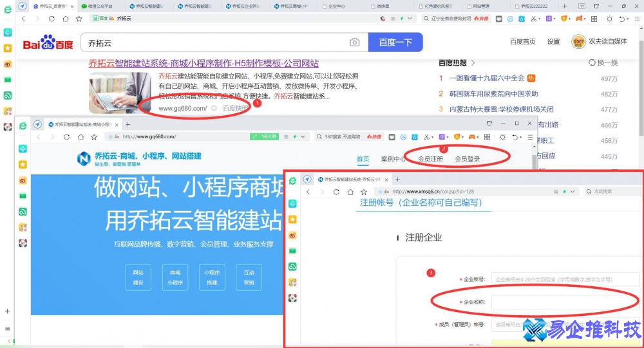This screenshot has width=644, height=348.
Task: Open the apps grid icon in gq680.com window toolbar
Action: 487,137
